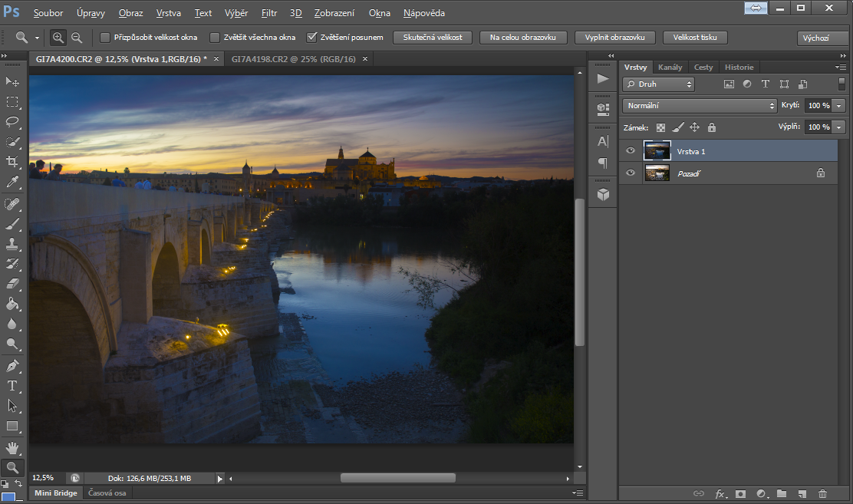The image size is (853, 504).
Task: Click the trash icon to delete layer
Action: click(823, 494)
